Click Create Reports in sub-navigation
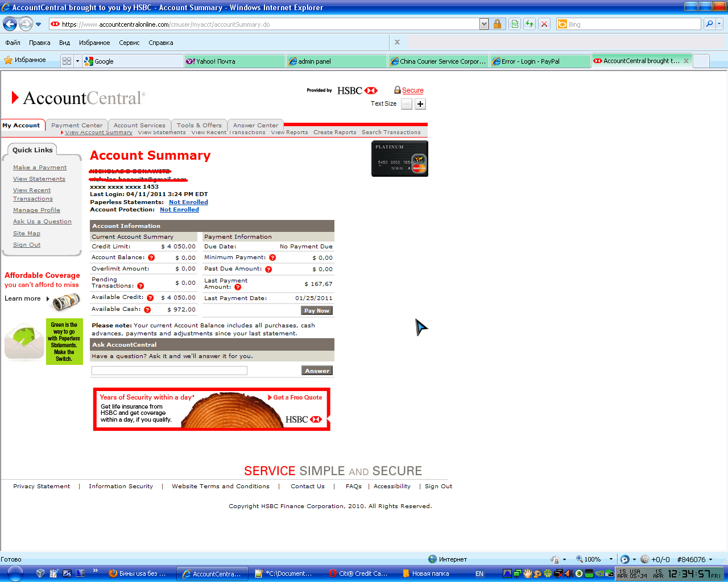This screenshot has width=728, height=582. pos(334,132)
